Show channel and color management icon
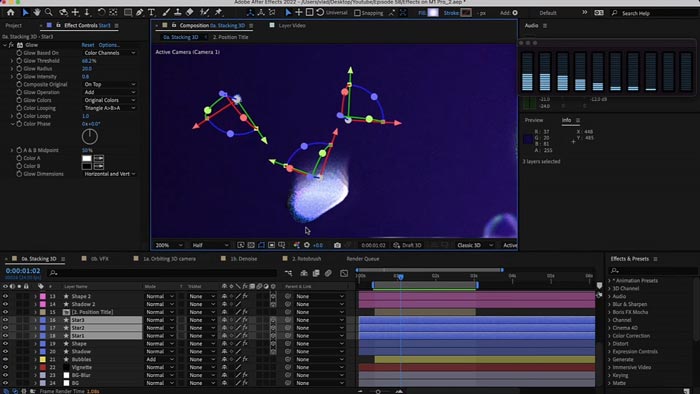Viewport: 700px width, 394px height. pyautogui.click(x=296, y=245)
